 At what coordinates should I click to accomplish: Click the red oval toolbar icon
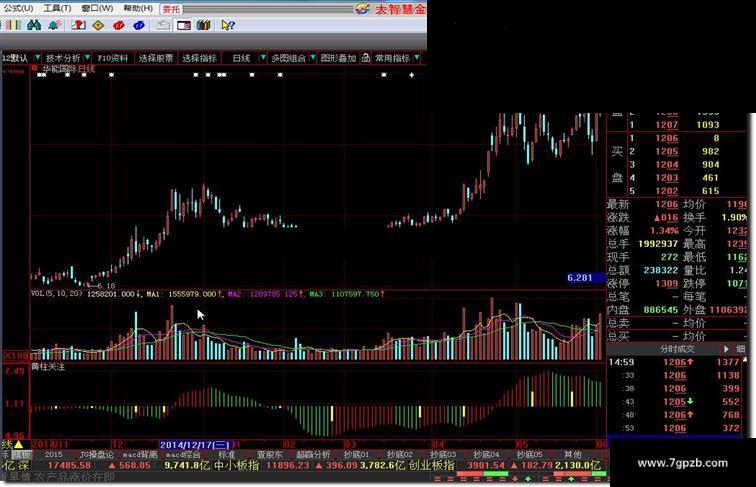(x=119, y=25)
